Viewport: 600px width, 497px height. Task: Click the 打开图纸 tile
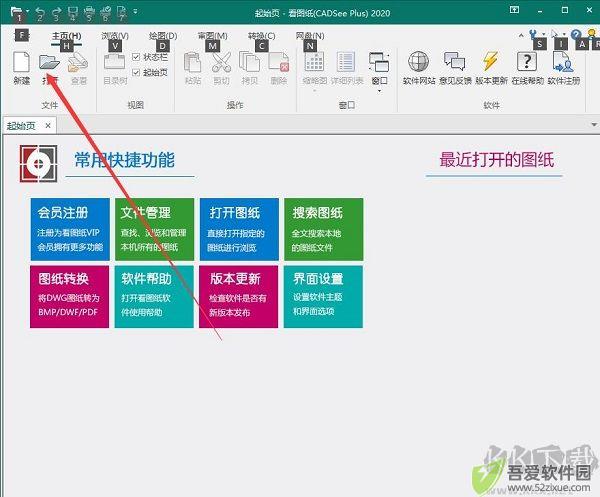[x=239, y=229]
